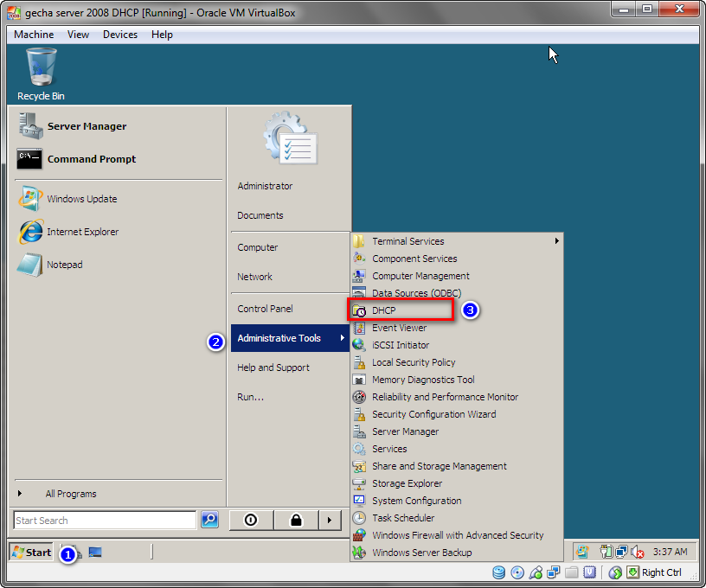The height and width of the screenshot is (588, 706).
Task: Open Services console
Action: 457,449
